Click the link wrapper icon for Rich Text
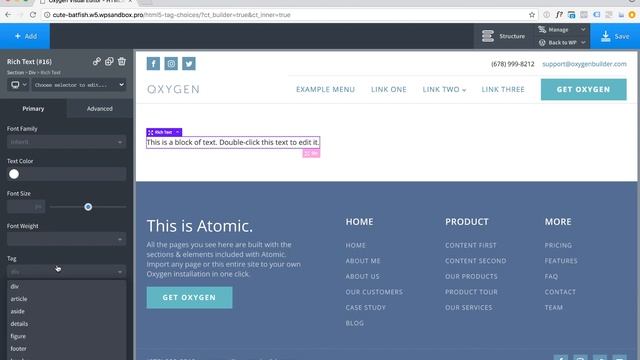The image size is (640, 360). coord(96,62)
